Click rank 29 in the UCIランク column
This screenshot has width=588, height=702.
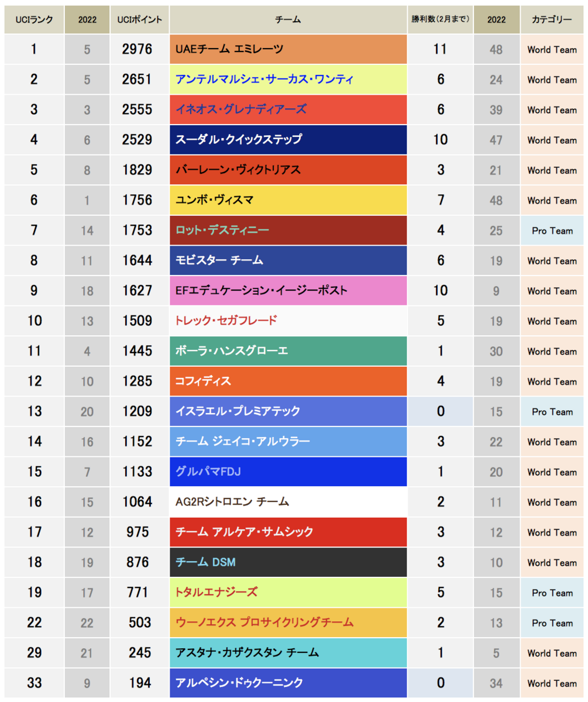(33, 653)
